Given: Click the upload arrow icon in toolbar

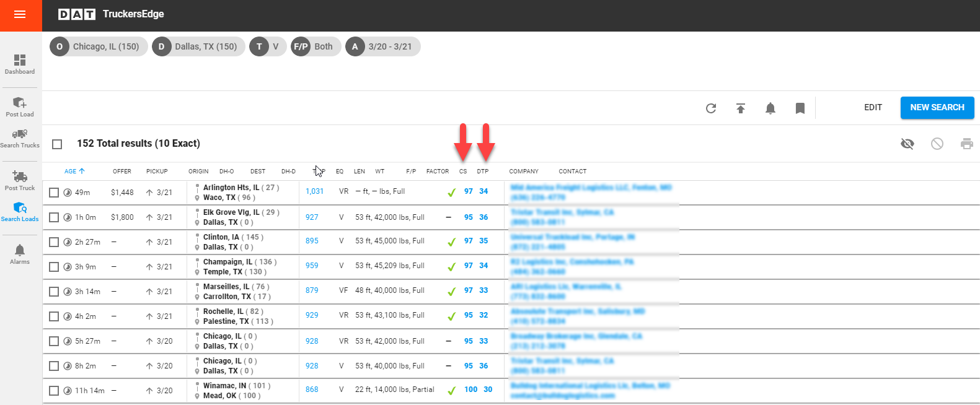Looking at the screenshot, I should point(741,108).
